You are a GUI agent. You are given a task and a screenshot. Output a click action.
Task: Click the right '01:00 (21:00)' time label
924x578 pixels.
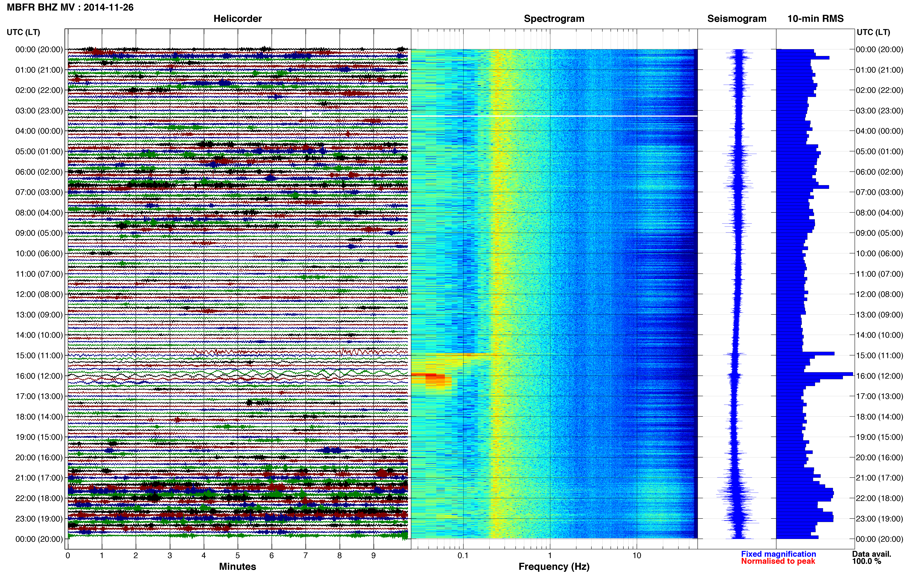coord(879,70)
